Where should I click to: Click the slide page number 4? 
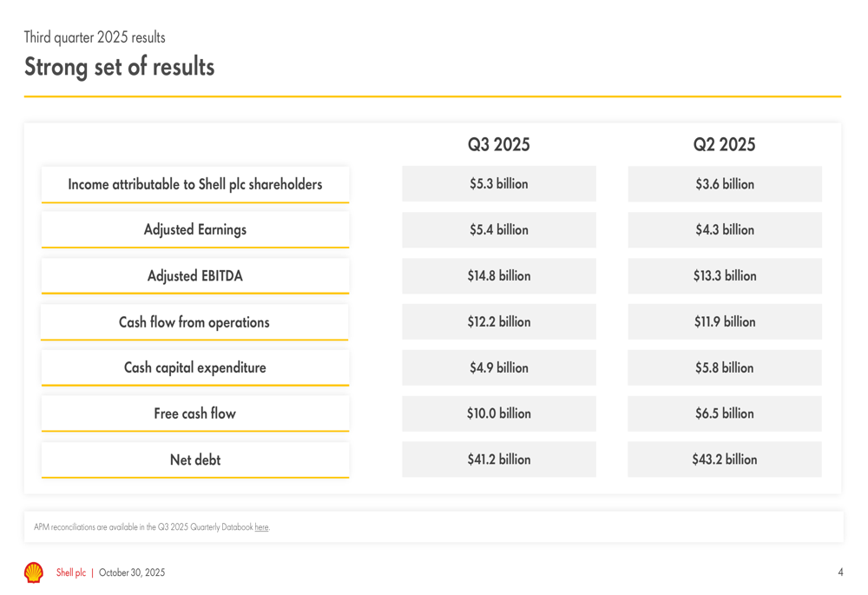[x=840, y=573]
